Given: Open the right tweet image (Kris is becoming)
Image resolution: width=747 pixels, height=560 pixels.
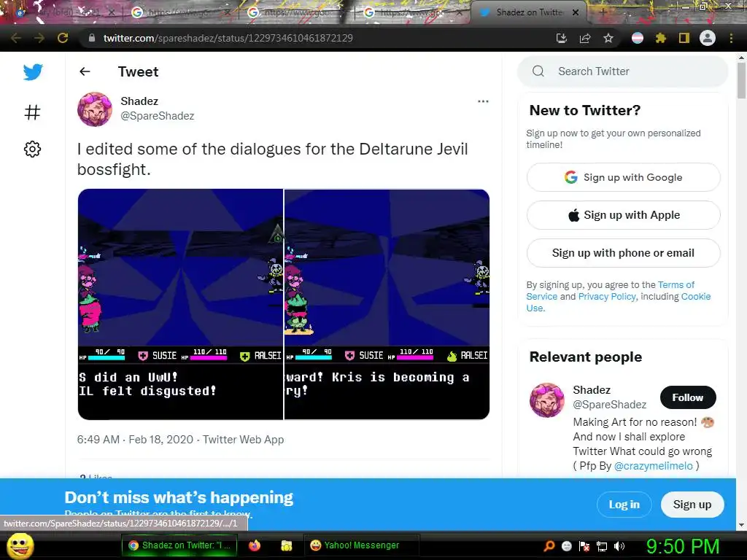Looking at the screenshot, I should point(387,304).
